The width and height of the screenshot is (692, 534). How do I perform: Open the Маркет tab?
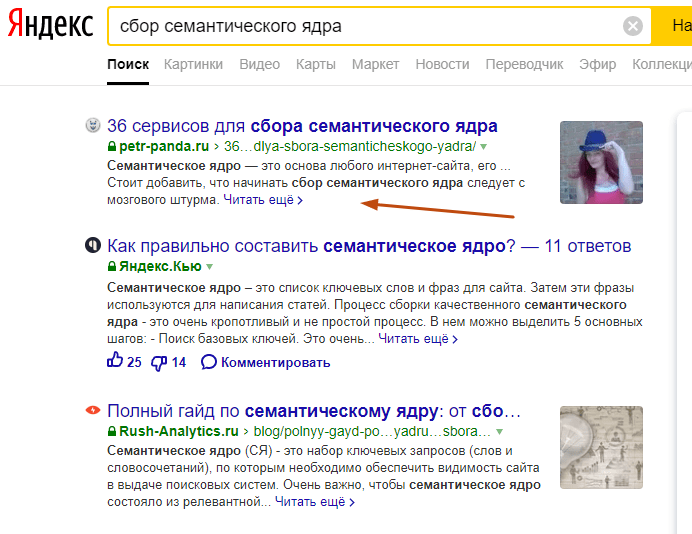376,64
